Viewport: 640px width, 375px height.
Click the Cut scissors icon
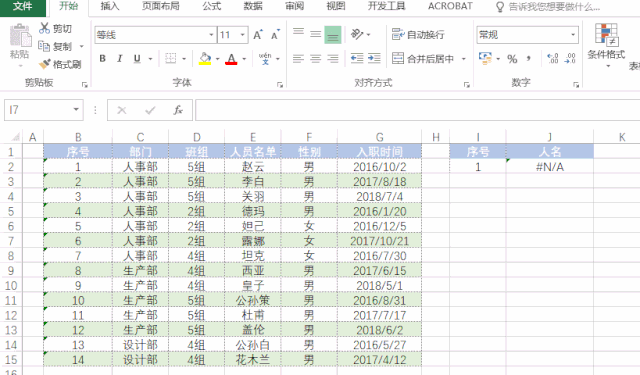coord(44,28)
